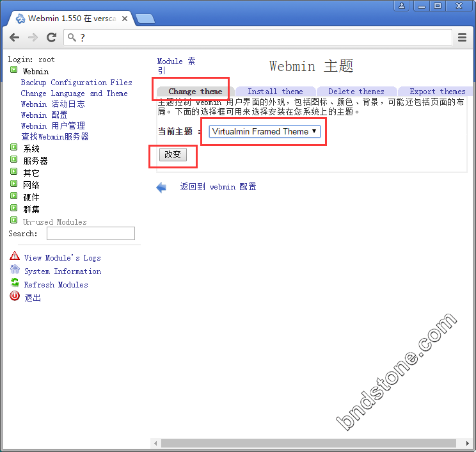Click the address bar field
This screenshot has height=452, width=476.
coord(258,37)
